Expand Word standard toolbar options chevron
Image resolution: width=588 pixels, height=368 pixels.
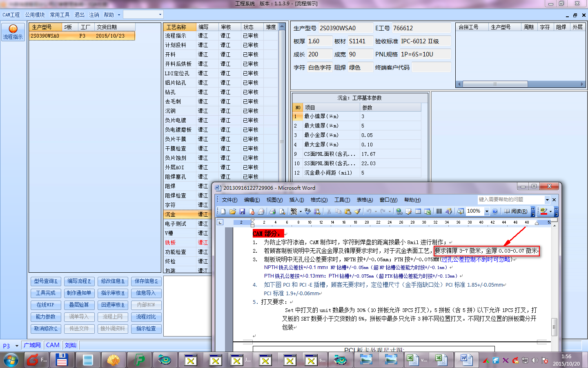pos(533,211)
